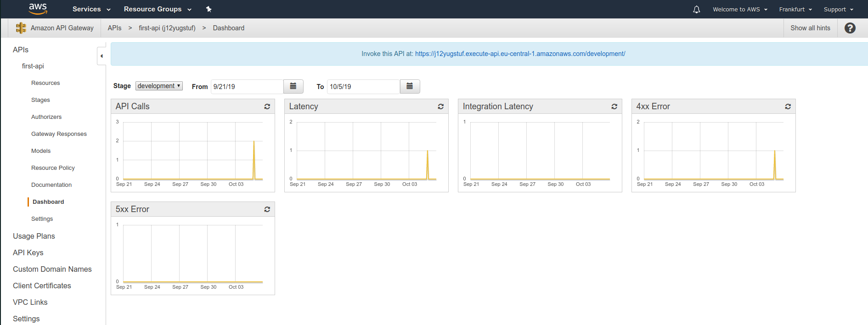
Task: Open Models in the sidebar
Action: [41, 151]
